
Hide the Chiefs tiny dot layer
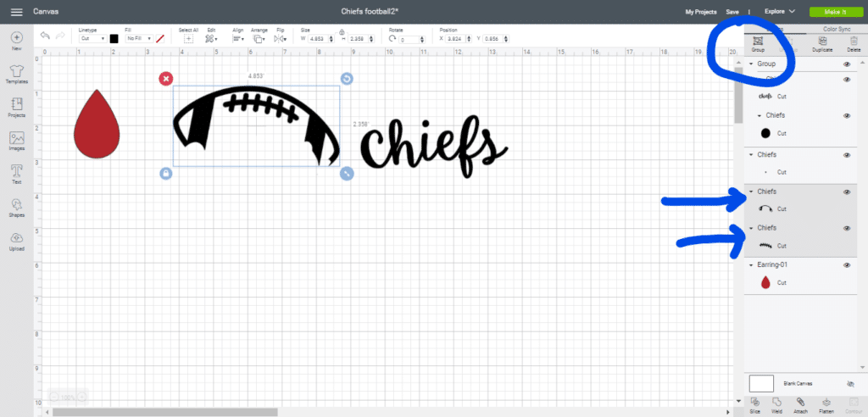pyautogui.click(x=847, y=155)
